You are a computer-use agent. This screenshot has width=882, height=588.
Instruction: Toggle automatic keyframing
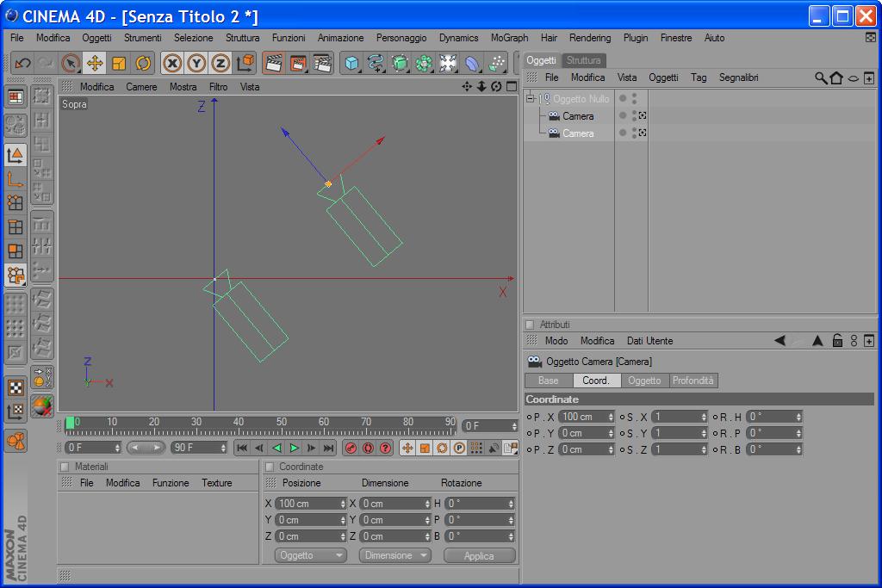coord(369,448)
